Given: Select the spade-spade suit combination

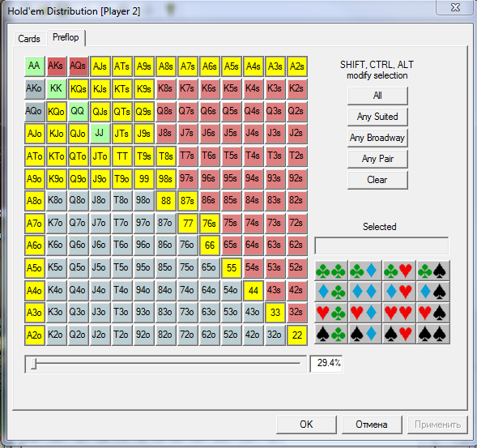Looking at the screenshot, I should click(433, 334).
